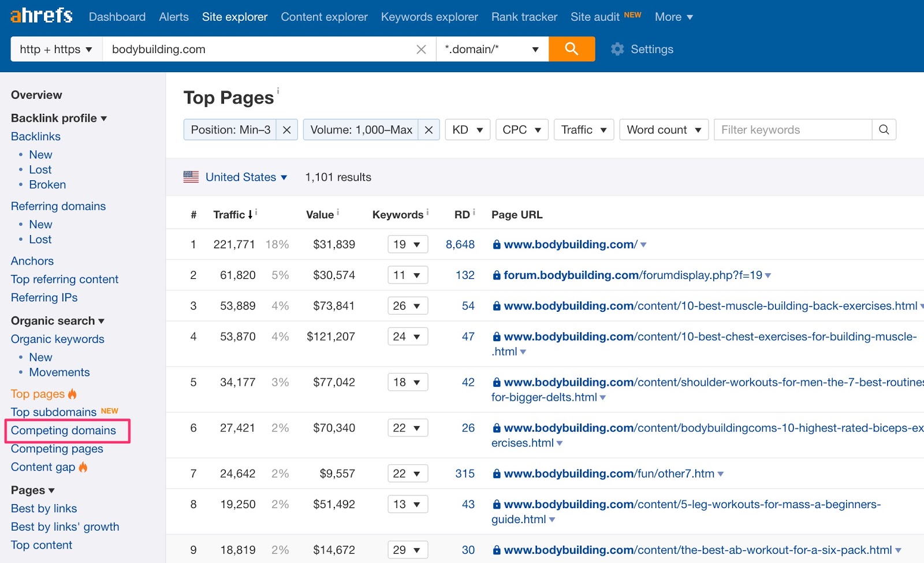Viewport: 924px width, 563px height.
Task: Open Organic keywords in sidebar
Action: 58,339
